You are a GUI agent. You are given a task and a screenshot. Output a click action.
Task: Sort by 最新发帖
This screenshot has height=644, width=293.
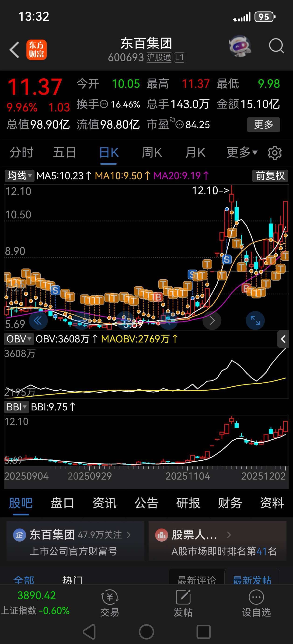tap(252, 580)
